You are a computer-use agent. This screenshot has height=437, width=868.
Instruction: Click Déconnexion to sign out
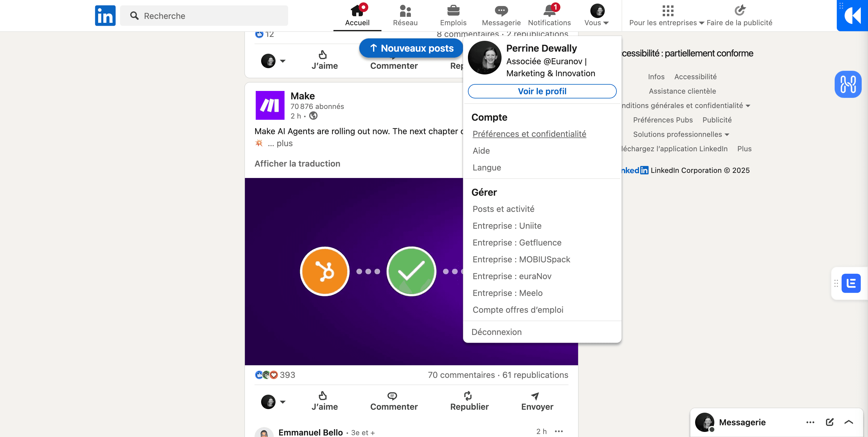496,332
